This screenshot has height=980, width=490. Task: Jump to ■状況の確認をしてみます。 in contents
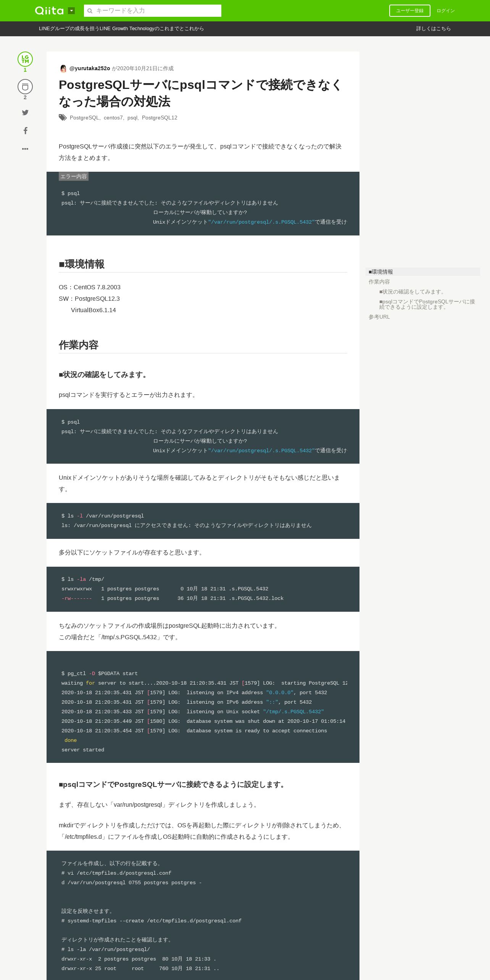click(x=412, y=292)
